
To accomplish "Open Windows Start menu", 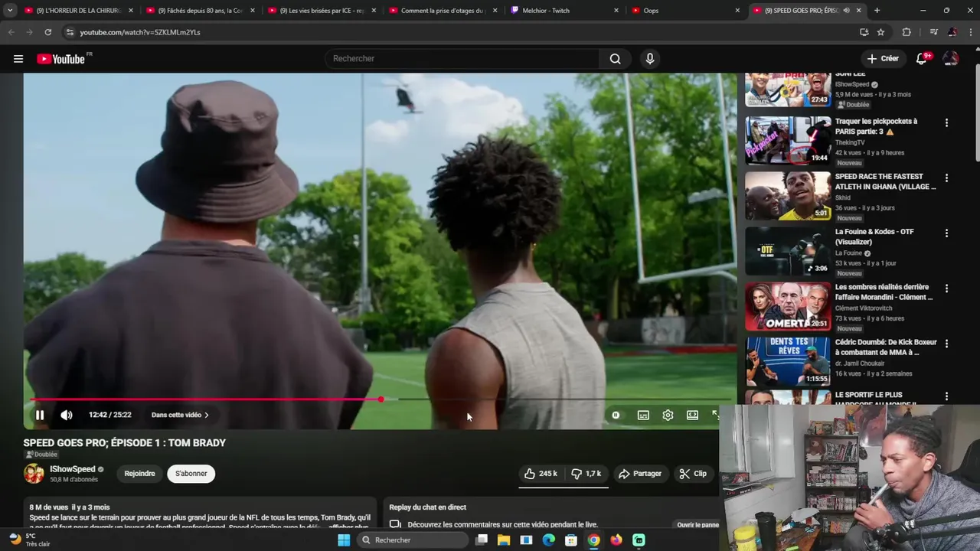I will pos(344,540).
